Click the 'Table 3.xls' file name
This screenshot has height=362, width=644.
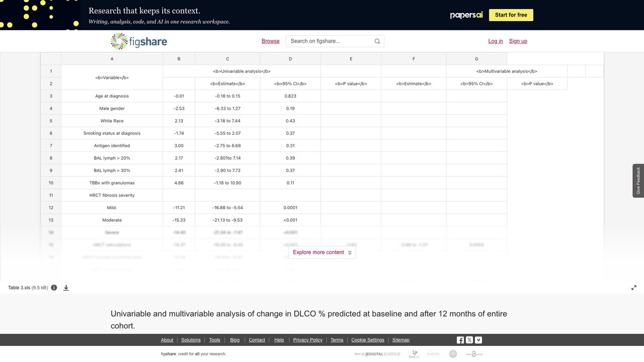(19, 288)
